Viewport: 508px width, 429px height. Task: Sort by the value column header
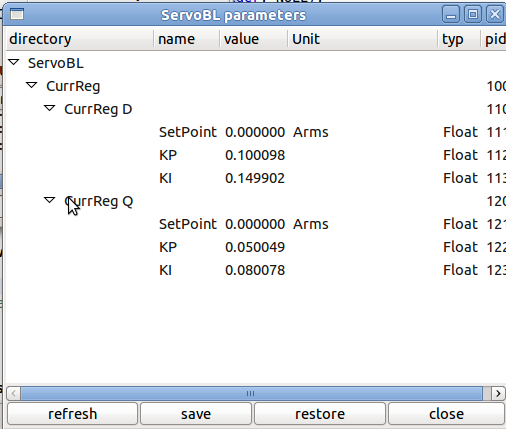click(254, 39)
